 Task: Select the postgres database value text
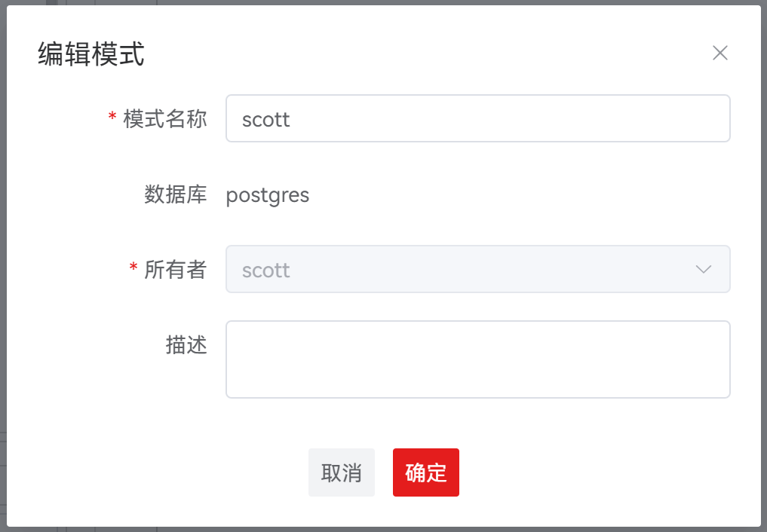pos(268,195)
